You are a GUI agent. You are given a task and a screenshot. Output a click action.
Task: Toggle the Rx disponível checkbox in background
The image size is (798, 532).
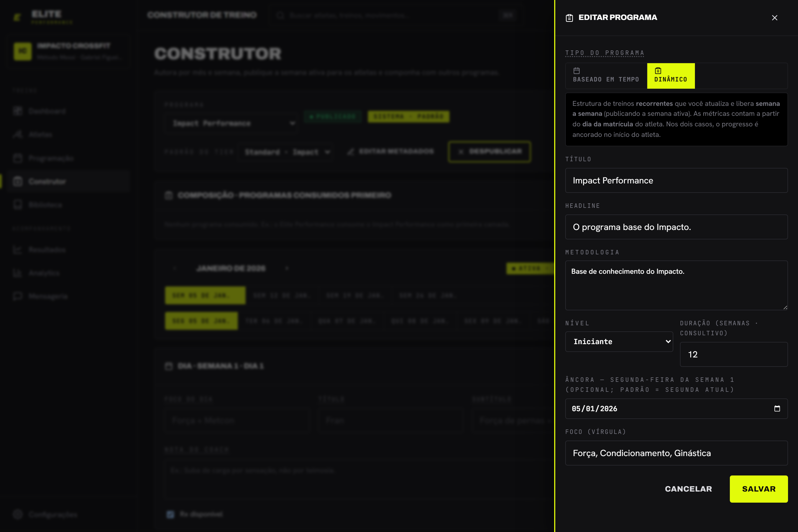coord(170,514)
